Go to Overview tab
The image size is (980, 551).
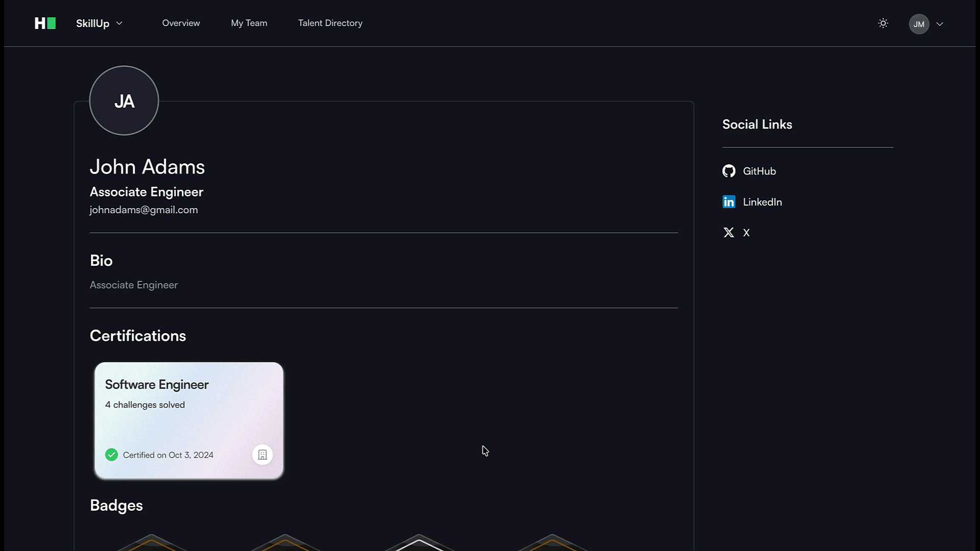pos(181,23)
